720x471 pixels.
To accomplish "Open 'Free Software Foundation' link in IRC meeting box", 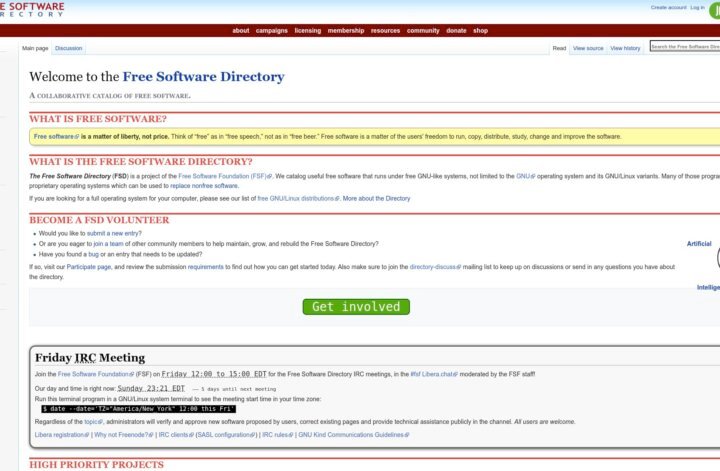I will [96, 374].
